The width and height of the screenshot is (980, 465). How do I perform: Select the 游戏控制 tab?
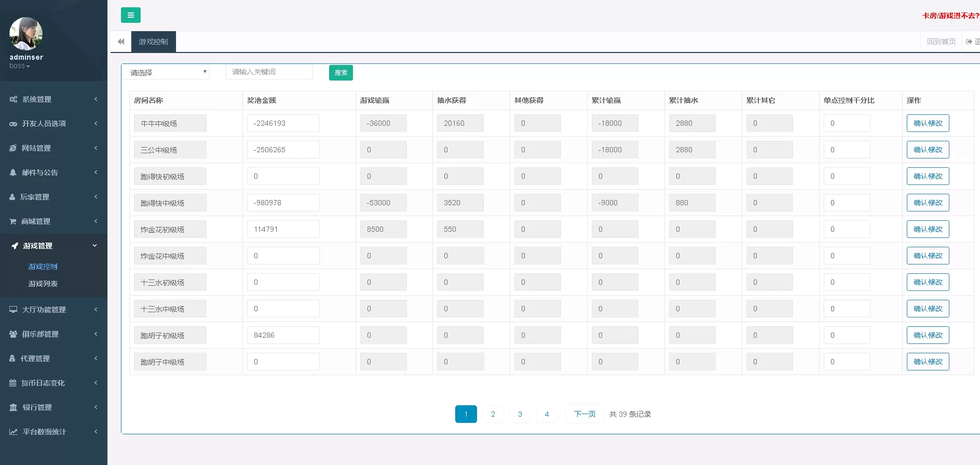click(x=153, y=42)
